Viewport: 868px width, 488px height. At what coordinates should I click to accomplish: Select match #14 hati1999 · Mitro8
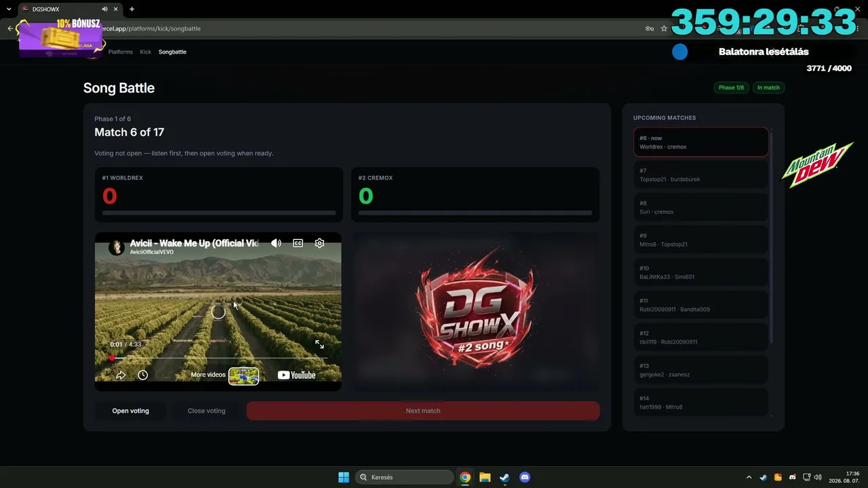pyautogui.click(x=701, y=401)
